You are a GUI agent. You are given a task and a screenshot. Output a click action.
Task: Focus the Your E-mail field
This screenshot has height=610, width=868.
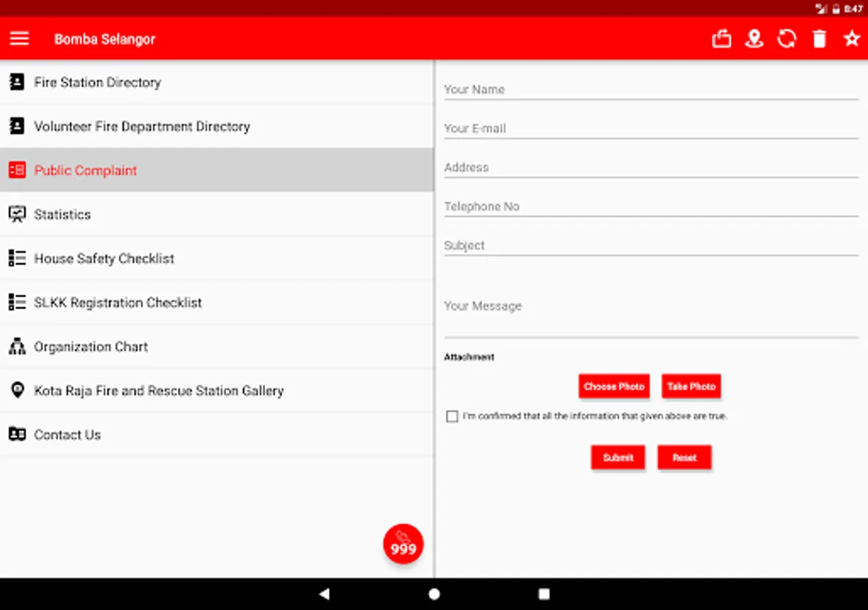pos(651,129)
